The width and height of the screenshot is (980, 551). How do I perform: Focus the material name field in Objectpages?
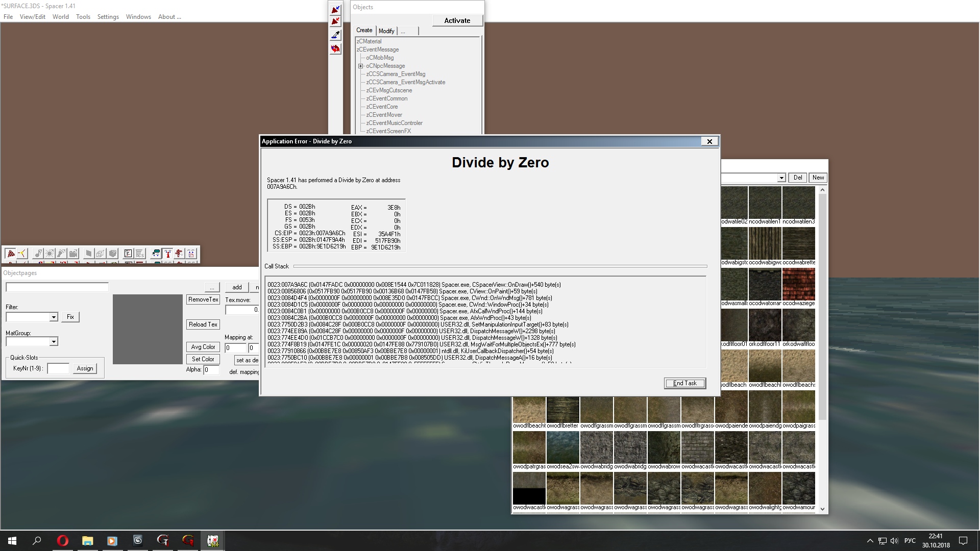[57, 287]
